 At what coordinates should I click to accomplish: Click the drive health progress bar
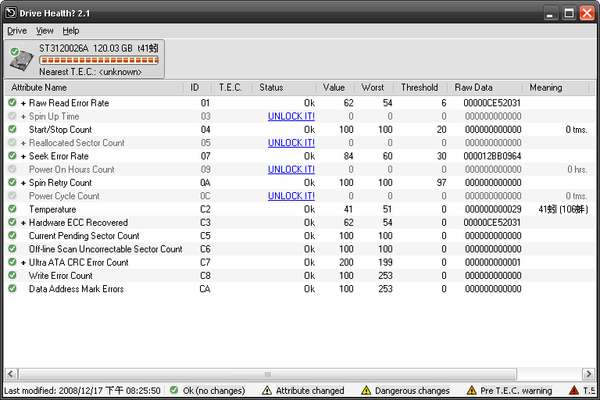click(x=99, y=60)
